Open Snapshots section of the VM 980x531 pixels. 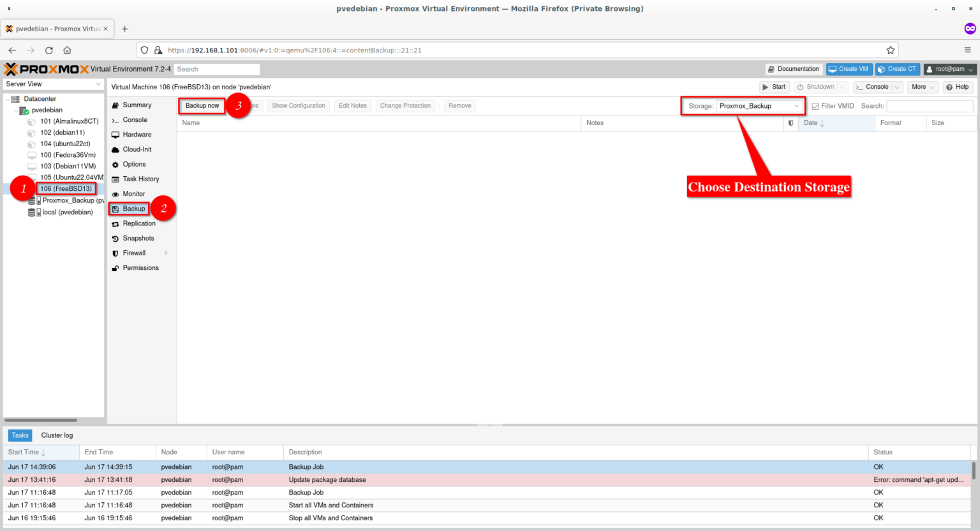(x=138, y=238)
